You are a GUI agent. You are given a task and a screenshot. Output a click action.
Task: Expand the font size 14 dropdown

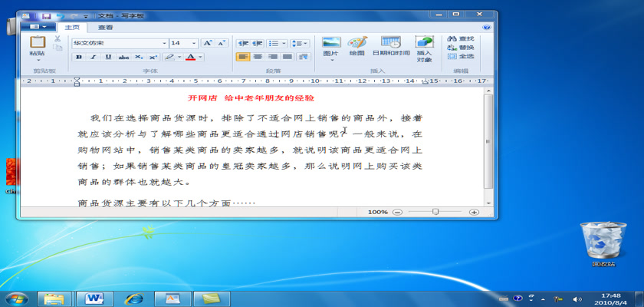coord(195,43)
